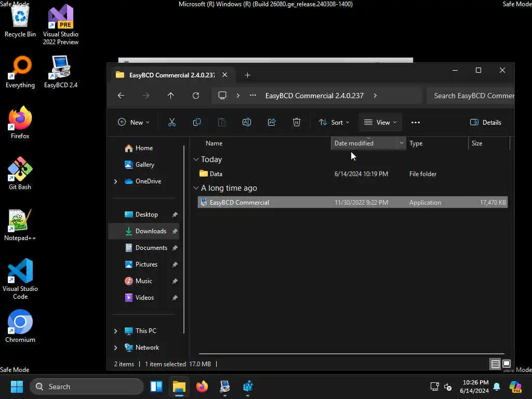
Task: Click the Delete trash can icon
Action: click(297, 122)
